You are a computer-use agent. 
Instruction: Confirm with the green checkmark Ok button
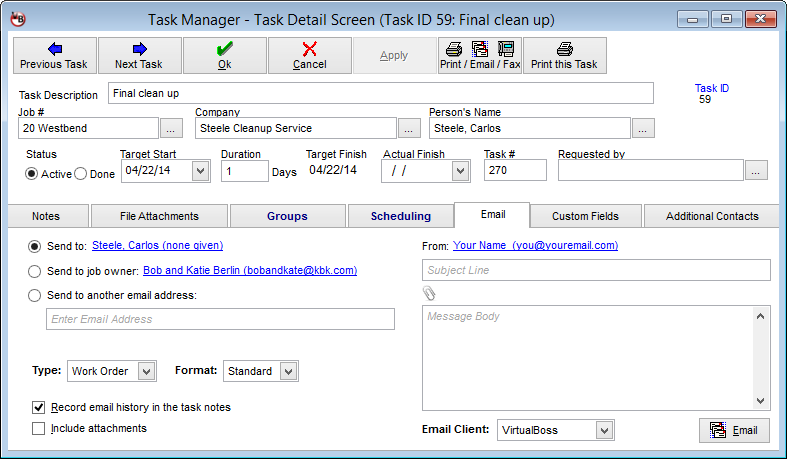coord(224,55)
